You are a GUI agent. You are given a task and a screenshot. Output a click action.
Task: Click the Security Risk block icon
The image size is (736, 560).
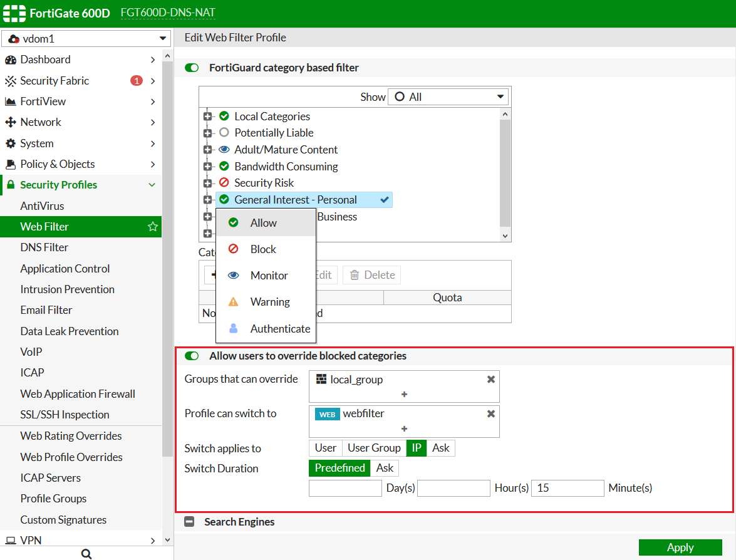pos(224,183)
